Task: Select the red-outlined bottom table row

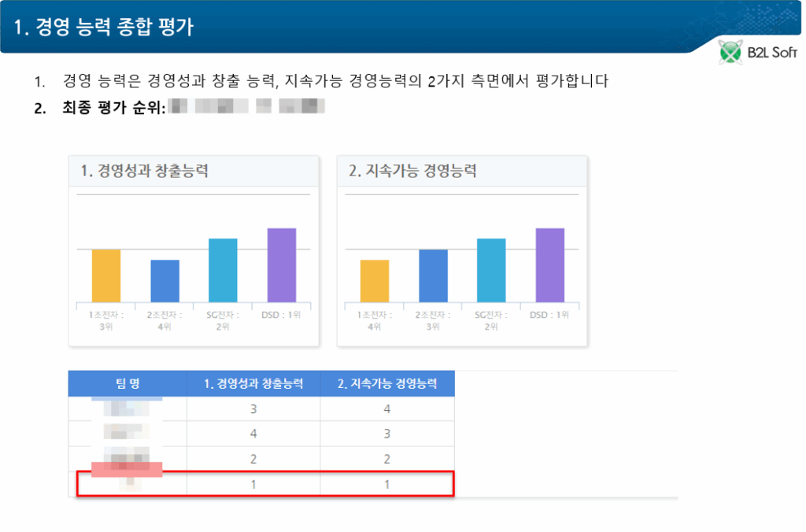Action: (265, 484)
